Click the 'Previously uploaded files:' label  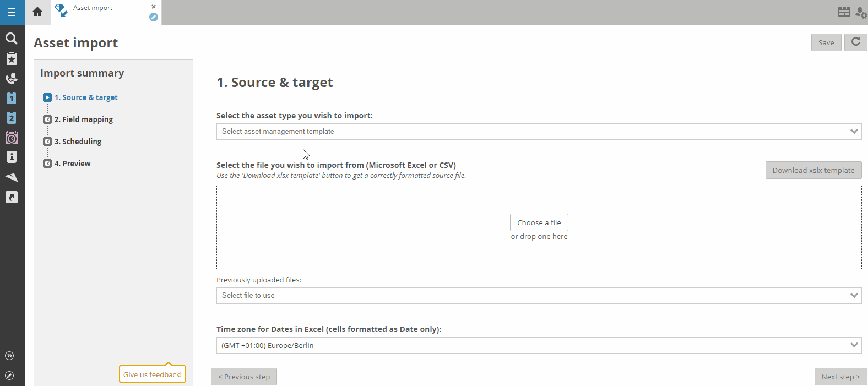coord(259,280)
